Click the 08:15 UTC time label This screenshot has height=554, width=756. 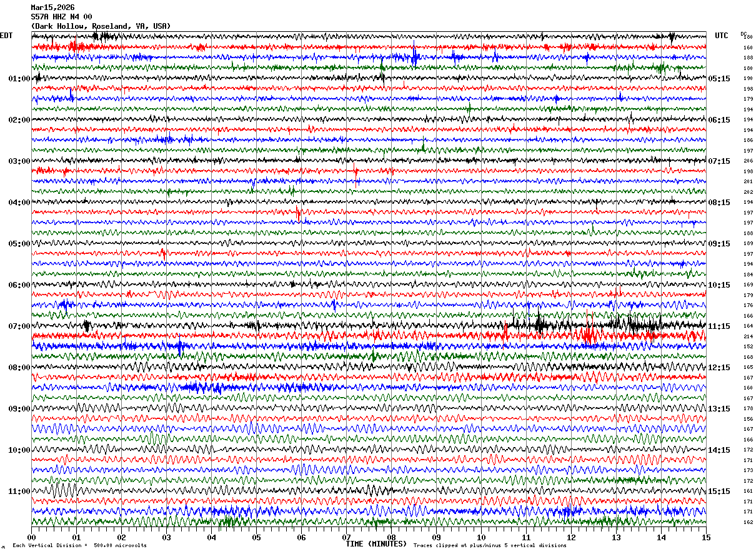pos(719,203)
